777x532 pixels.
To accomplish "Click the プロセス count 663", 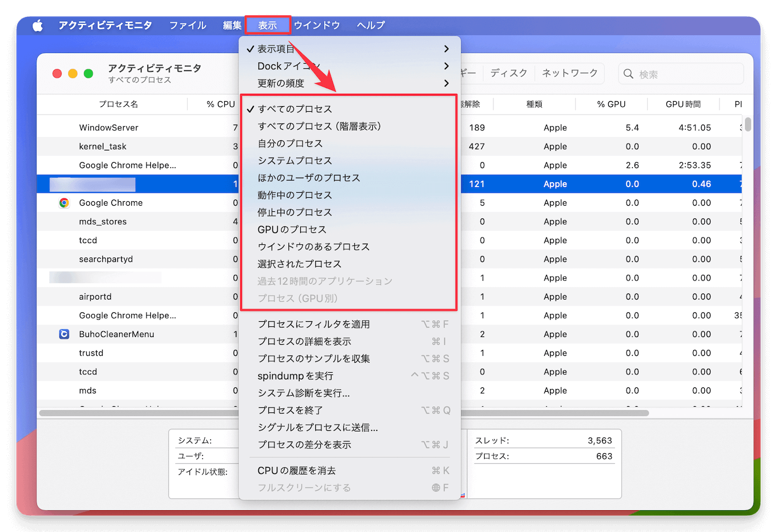I will tap(604, 457).
